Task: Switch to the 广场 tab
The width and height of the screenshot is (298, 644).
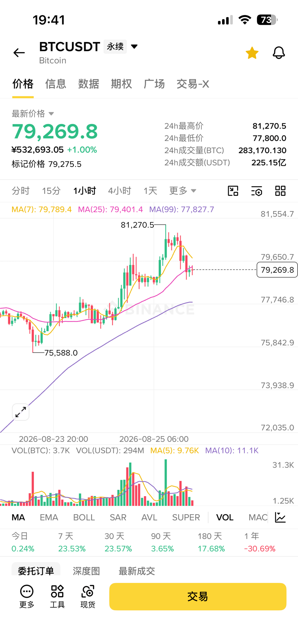Action: 154,84
